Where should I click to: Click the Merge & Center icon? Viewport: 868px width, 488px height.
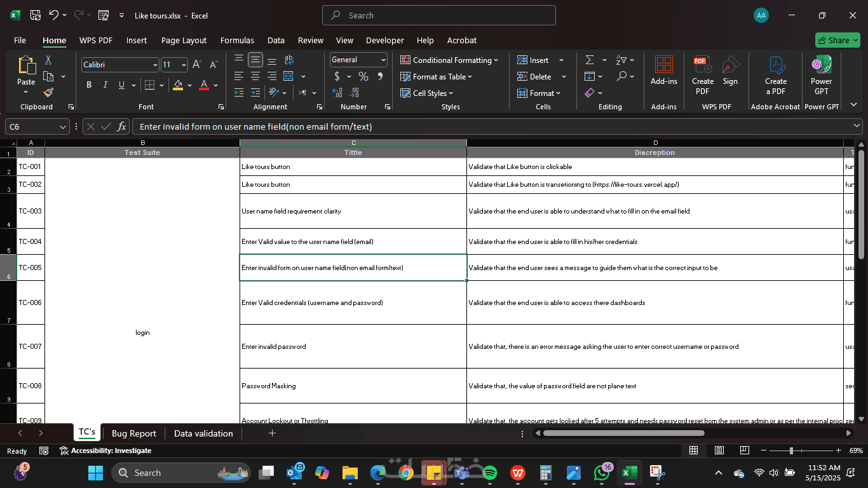tap(288, 76)
